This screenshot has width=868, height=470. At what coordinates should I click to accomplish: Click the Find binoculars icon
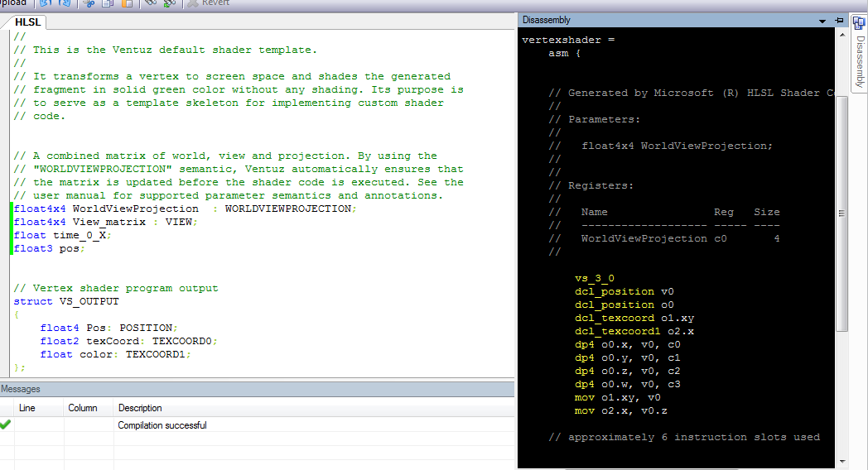(x=151, y=3)
